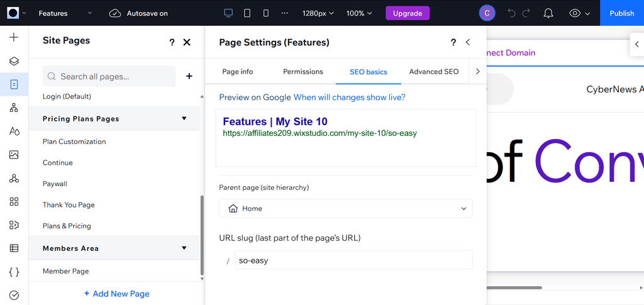644x305 pixels.
Task: Select the Login (Default) page
Action: [x=67, y=96]
